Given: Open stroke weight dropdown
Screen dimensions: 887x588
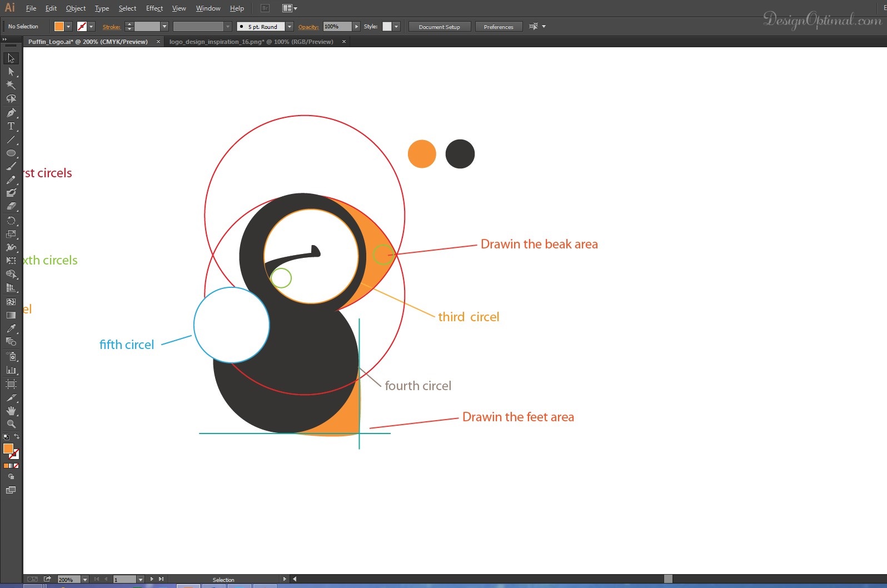Looking at the screenshot, I should tap(165, 27).
